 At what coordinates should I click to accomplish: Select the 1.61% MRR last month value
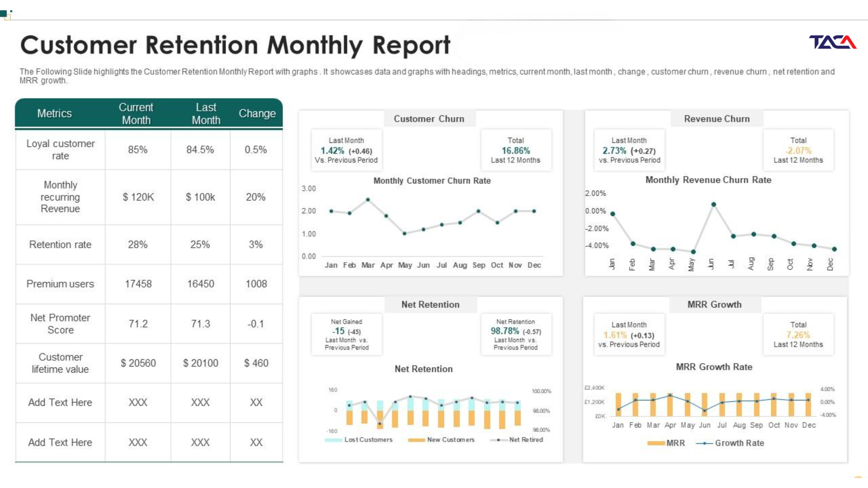pos(615,335)
